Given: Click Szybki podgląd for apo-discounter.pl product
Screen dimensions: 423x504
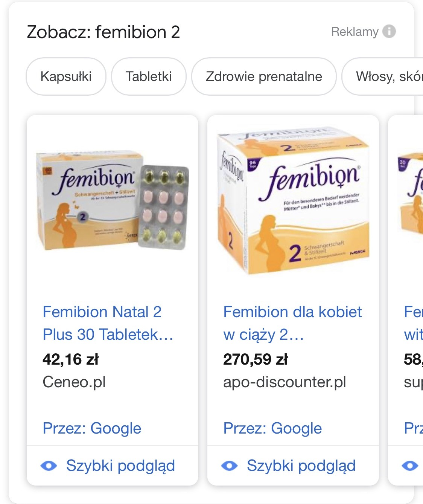Looking at the screenshot, I should click(301, 466).
